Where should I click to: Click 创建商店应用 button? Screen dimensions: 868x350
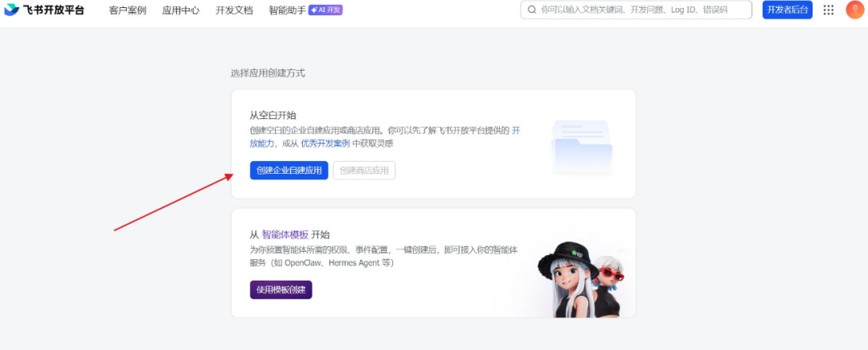pos(364,171)
